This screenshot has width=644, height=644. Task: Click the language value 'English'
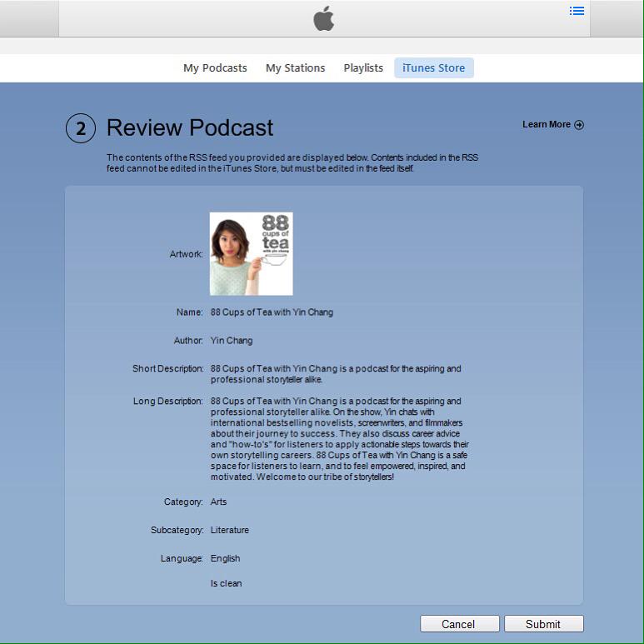click(x=225, y=558)
